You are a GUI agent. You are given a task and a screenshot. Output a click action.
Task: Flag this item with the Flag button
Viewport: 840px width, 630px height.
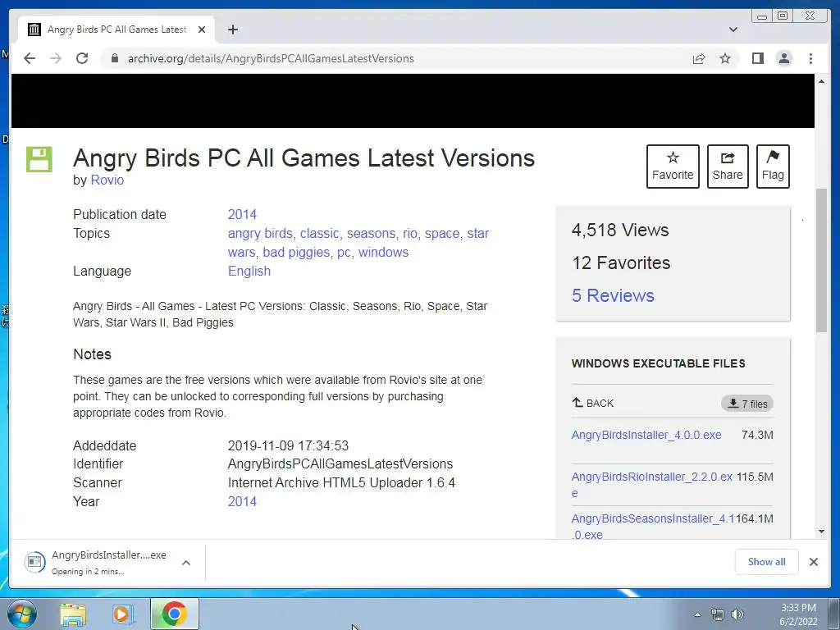coord(773,166)
